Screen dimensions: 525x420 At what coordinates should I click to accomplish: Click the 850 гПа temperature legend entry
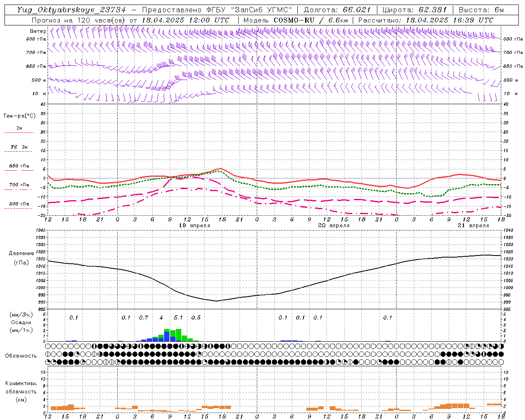pyautogui.click(x=19, y=166)
